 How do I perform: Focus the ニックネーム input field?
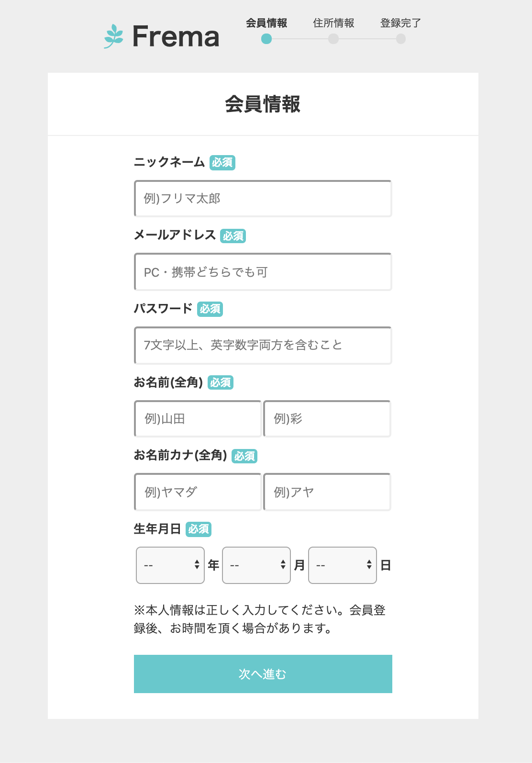pos(263,198)
